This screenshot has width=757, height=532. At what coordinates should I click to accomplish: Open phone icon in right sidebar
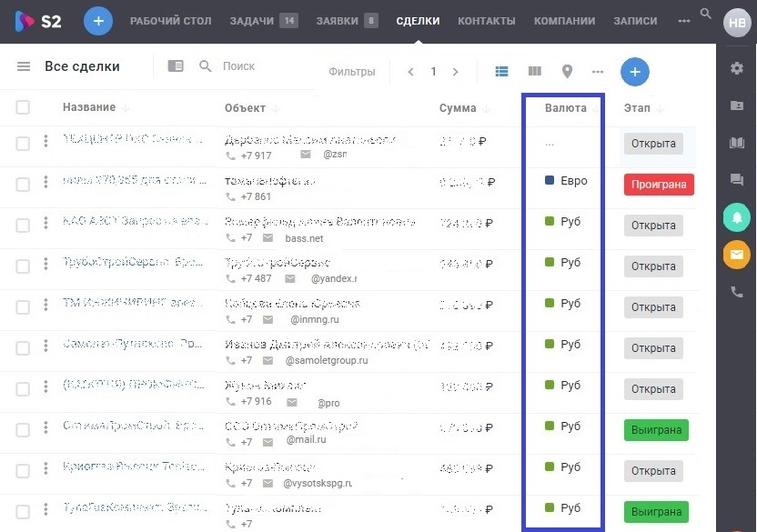tap(737, 292)
